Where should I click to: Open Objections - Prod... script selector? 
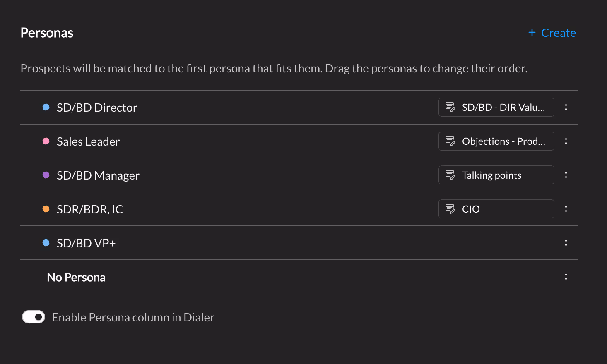[496, 141]
